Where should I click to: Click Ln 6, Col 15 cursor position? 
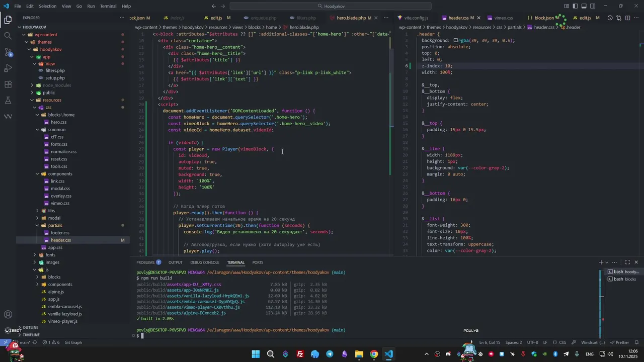click(x=490, y=342)
